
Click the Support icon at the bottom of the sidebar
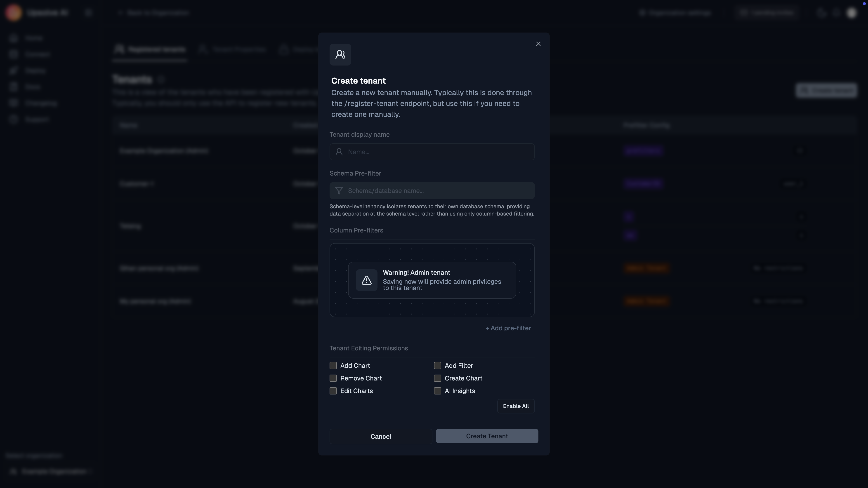[14, 119]
